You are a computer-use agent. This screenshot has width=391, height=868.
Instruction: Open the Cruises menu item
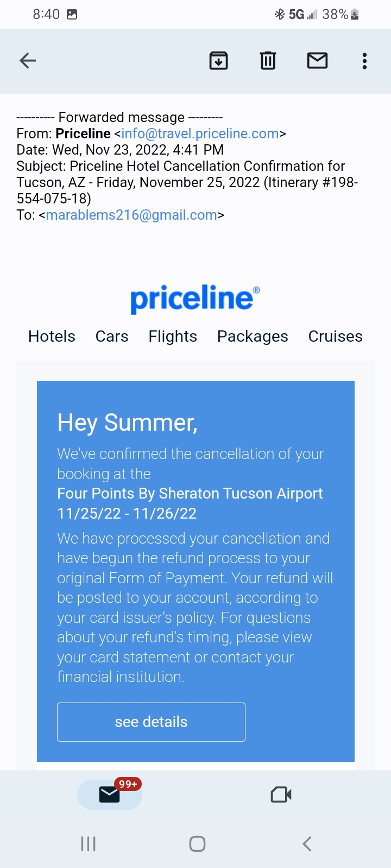335,336
